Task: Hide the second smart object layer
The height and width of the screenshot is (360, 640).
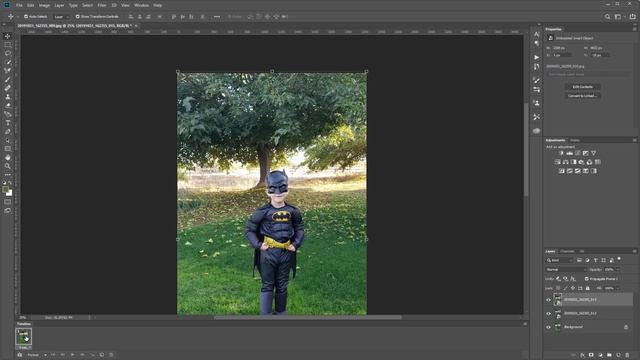Action: coord(548,313)
